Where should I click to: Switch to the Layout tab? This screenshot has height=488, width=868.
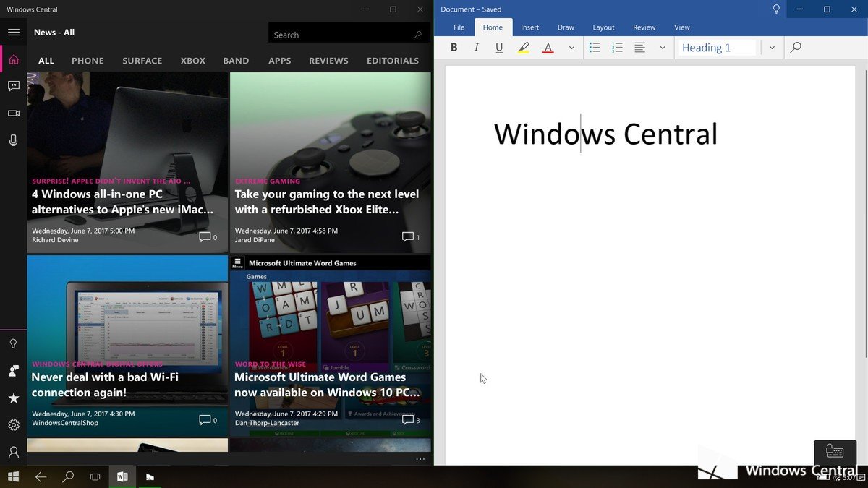tap(603, 27)
